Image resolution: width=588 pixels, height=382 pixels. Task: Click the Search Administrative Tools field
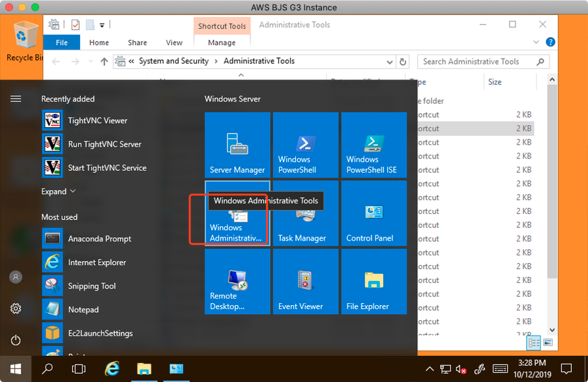476,62
